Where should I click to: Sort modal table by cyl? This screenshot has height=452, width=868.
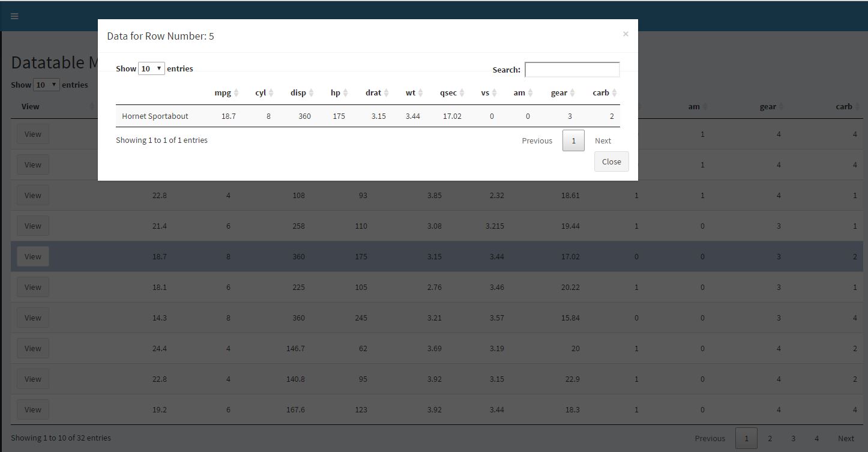[x=264, y=92]
